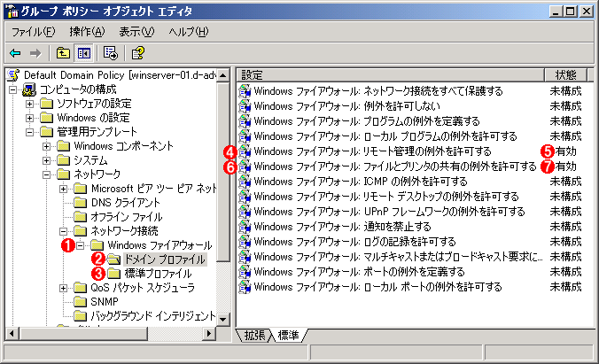The image size is (599, 364).
Task: Switch to the 標準 tab
Action: click(x=288, y=335)
